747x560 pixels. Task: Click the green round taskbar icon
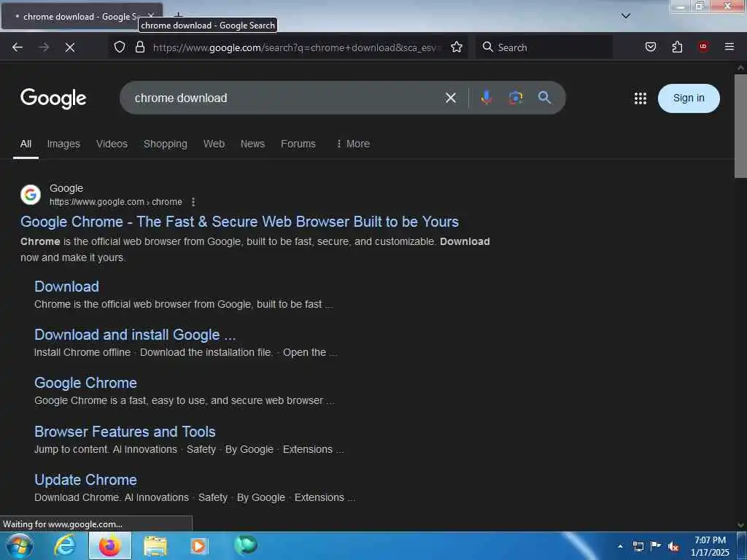pyautogui.click(x=246, y=545)
